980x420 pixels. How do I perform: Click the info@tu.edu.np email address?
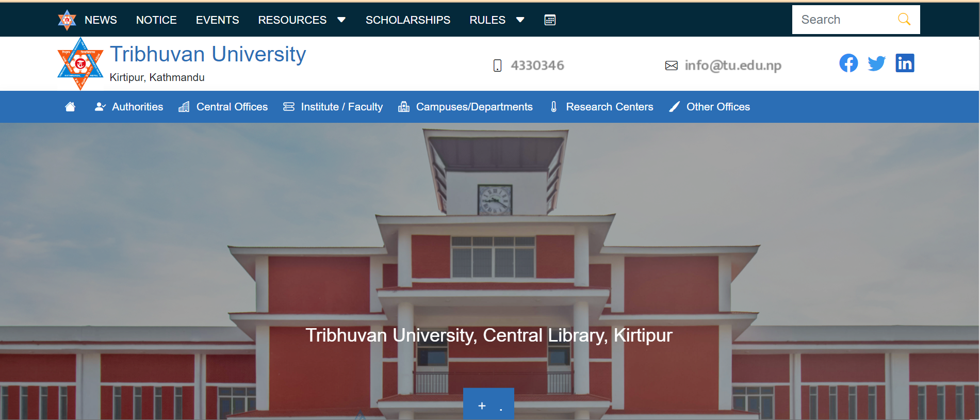(x=733, y=66)
